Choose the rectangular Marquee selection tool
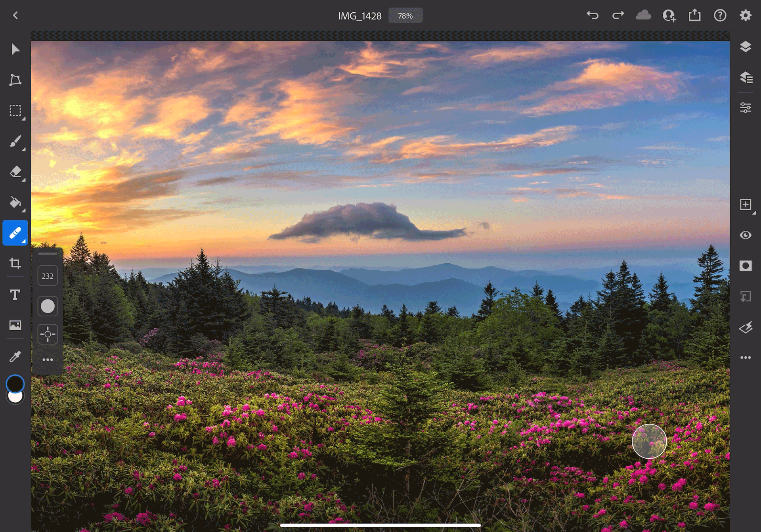This screenshot has height=532, width=761. 15,110
